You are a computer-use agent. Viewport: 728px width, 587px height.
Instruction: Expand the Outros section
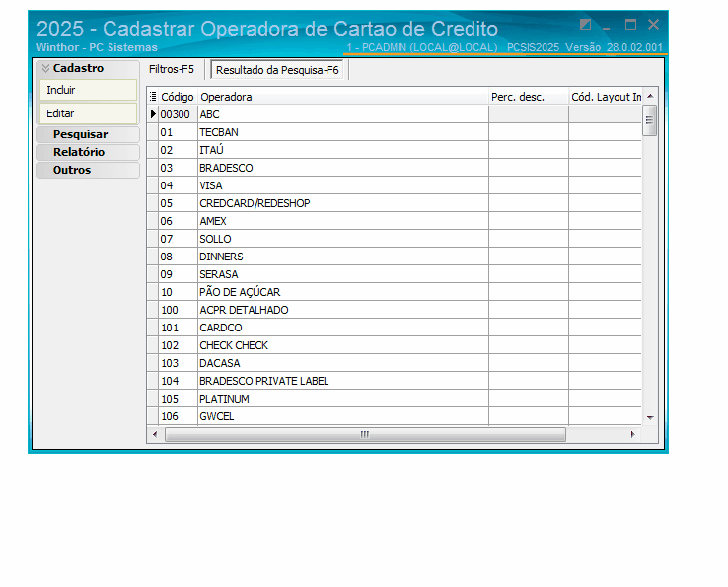tap(88, 170)
